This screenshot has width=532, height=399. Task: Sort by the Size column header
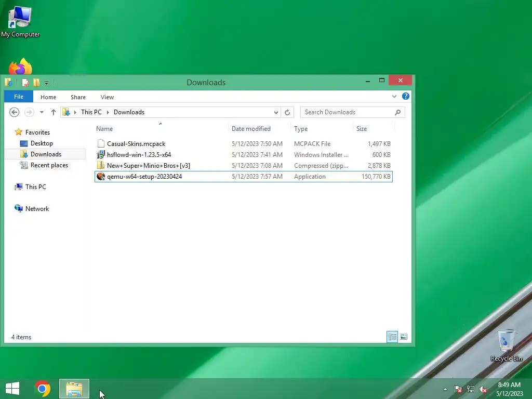(374, 129)
